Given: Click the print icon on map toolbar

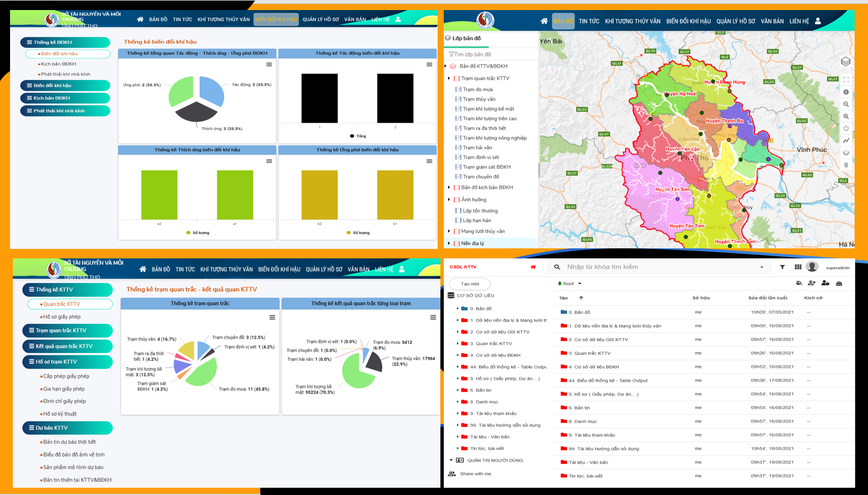Looking at the screenshot, I should (x=846, y=153).
